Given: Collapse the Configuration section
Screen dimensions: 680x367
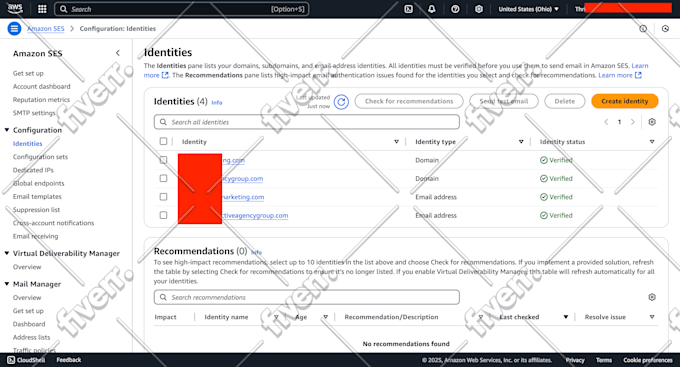Looking at the screenshot, I should (x=7, y=130).
